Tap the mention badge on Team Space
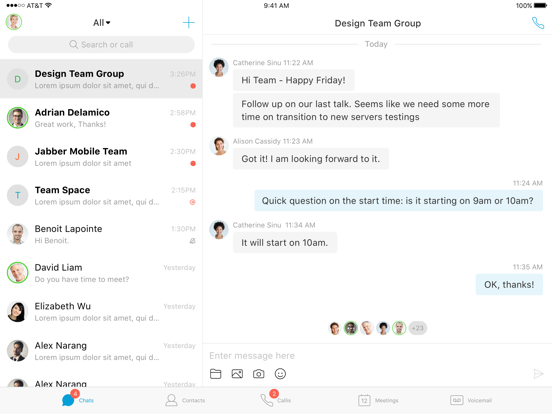 [193, 202]
